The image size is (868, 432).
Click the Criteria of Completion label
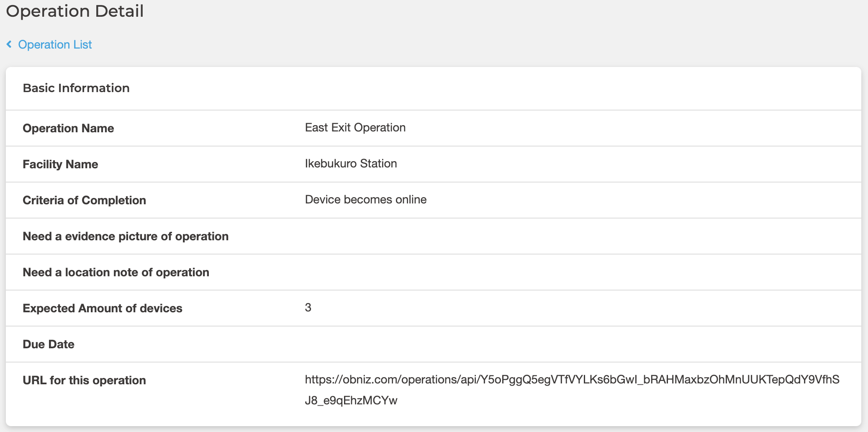click(84, 200)
